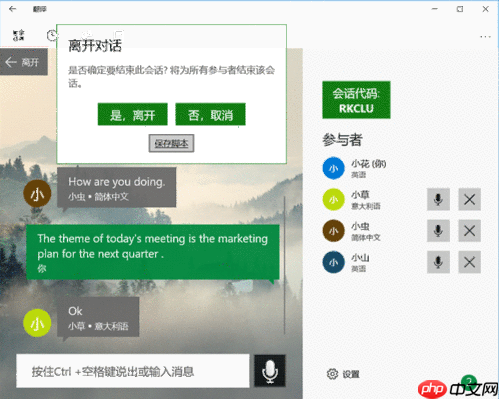Open 设置 settings with gear icon
This screenshot has height=399, width=499.
343,374
